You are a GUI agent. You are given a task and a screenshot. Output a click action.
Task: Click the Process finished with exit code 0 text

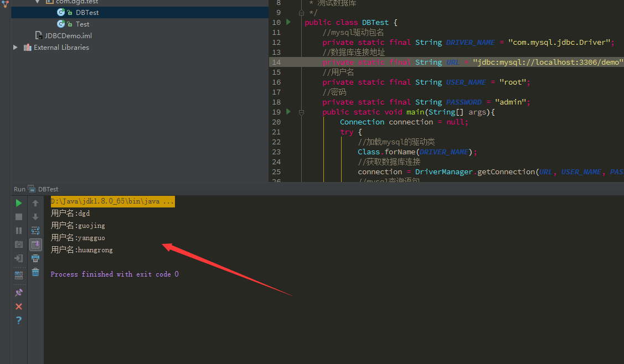[x=115, y=274]
